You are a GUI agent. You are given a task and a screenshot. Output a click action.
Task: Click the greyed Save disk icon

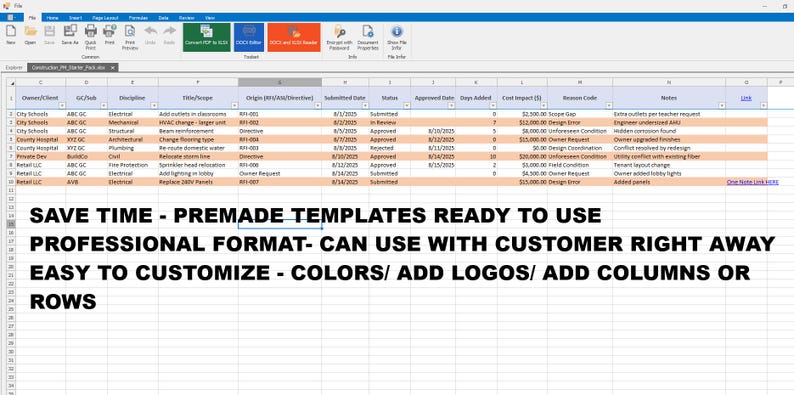pos(49,34)
